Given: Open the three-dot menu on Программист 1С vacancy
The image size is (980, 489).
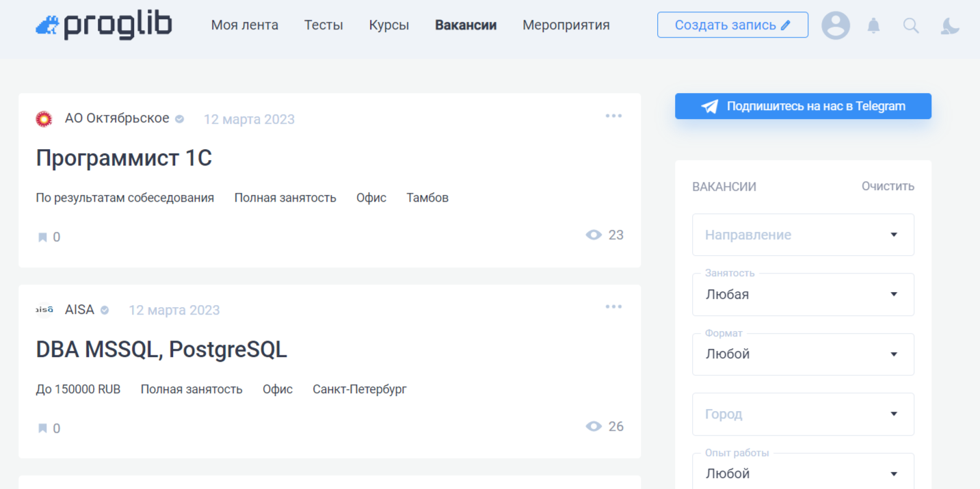Looking at the screenshot, I should 613,116.
